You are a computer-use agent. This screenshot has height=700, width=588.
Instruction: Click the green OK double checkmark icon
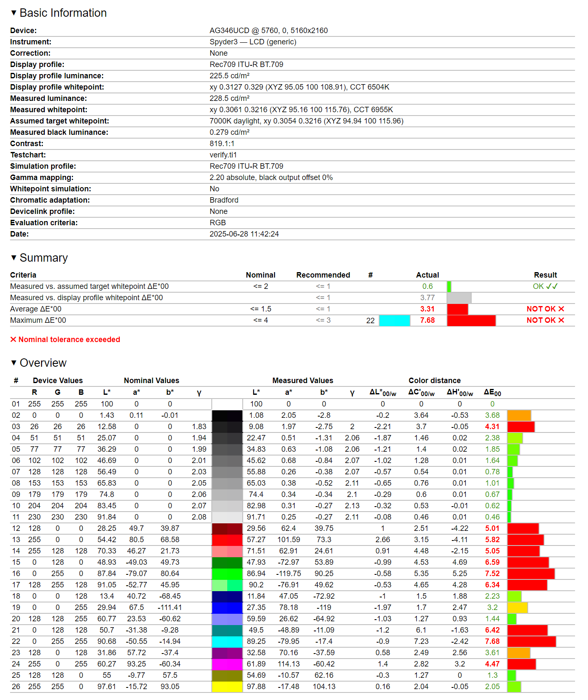point(552,286)
